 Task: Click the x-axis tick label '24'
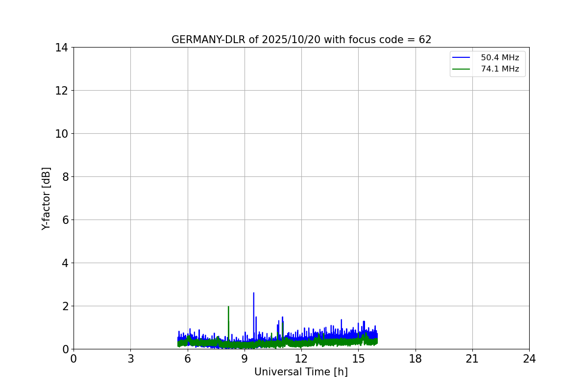[x=529, y=359]
